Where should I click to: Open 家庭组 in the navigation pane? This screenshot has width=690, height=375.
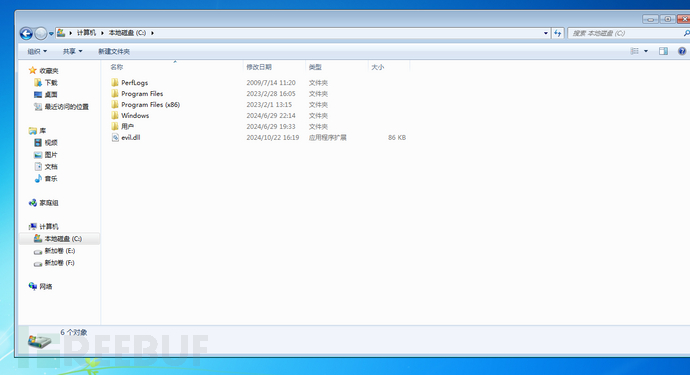tap(49, 203)
